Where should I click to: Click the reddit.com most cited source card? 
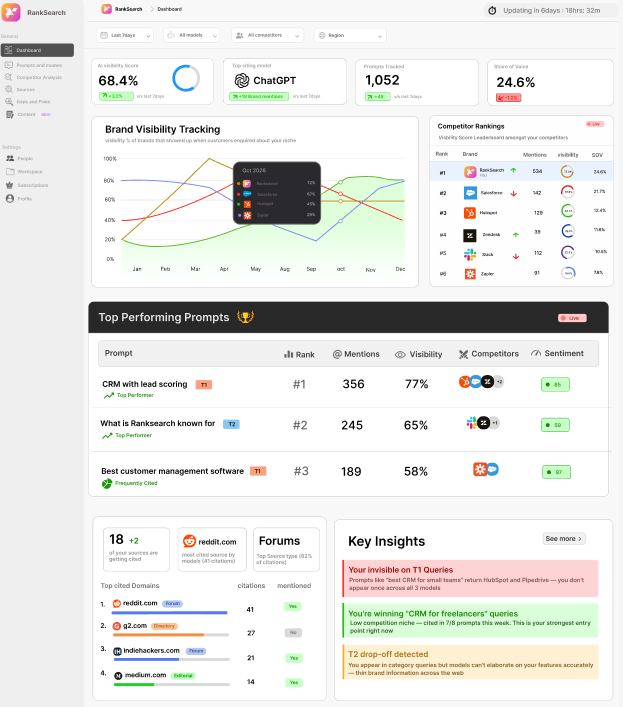212,550
